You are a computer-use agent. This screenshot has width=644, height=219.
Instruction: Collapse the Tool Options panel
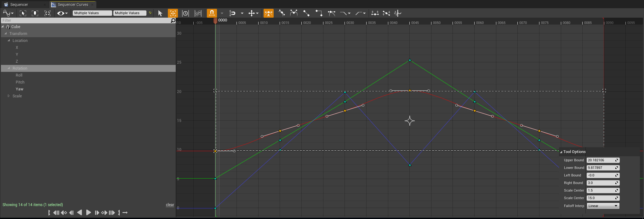point(561,152)
